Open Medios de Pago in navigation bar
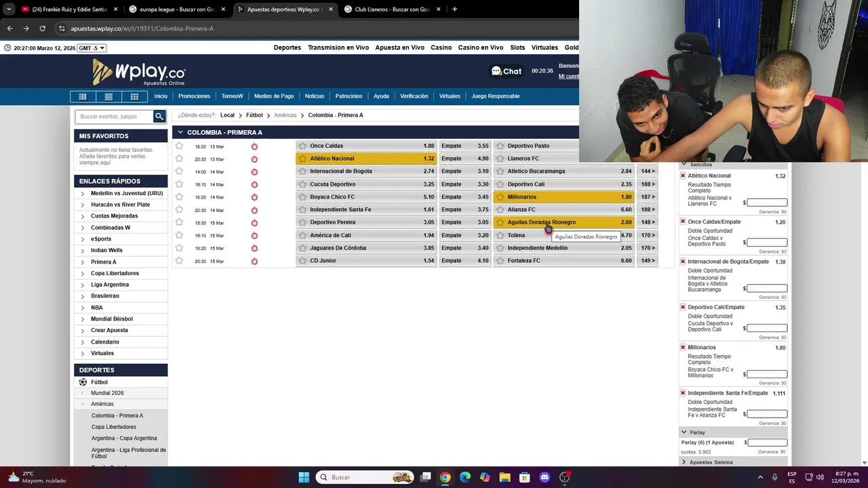 pos(274,96)
